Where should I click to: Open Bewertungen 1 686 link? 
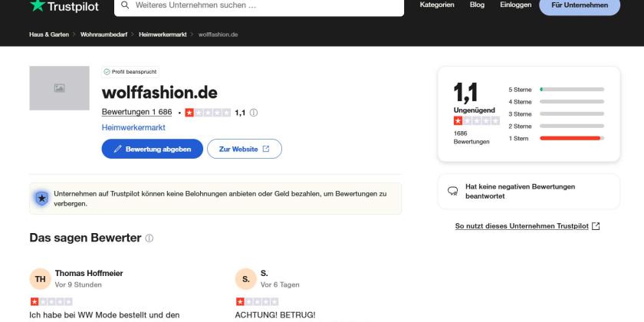click(x=136, y=112)
